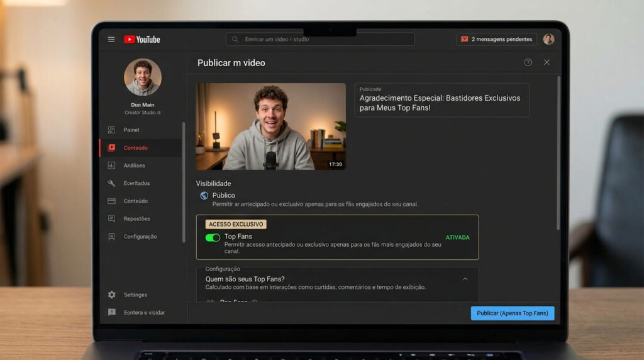This screenshot has height=360, width=644.
Task: Click the Eontera e visidar link
Action: point(144,313)
